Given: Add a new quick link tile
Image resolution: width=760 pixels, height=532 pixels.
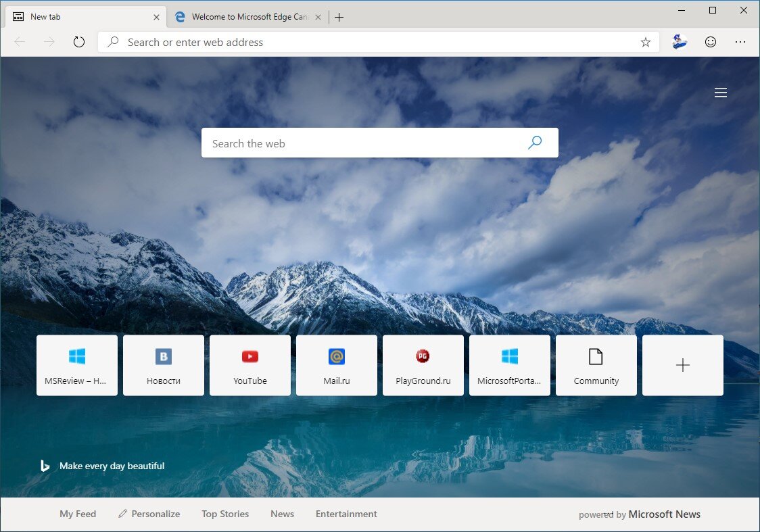Looking at the screenshot, I should pyautogui.click(x=682, y=365).
